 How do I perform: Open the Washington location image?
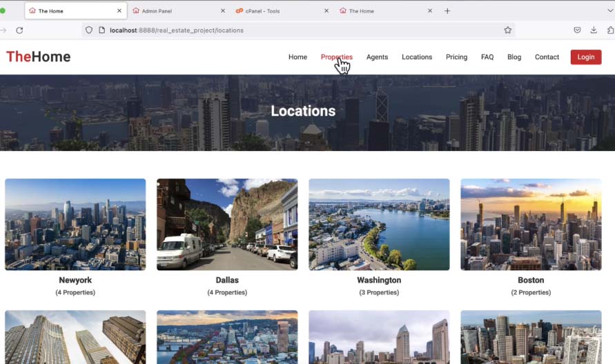[379, 224]
